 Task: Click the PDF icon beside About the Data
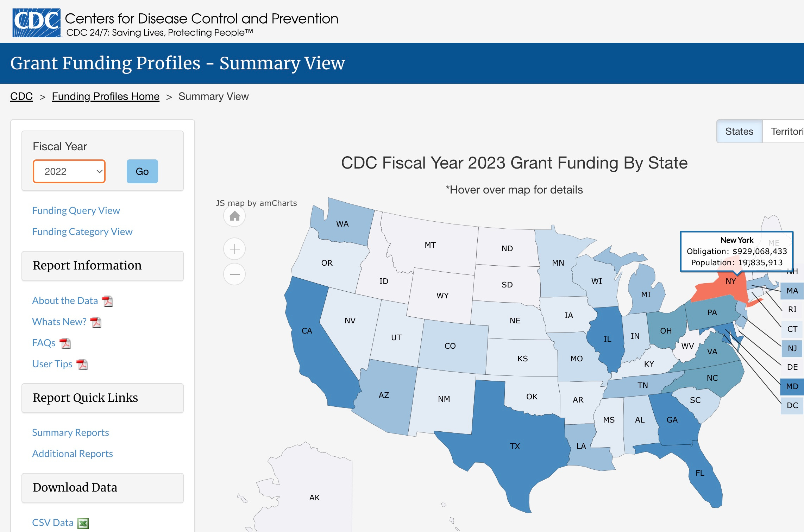coord(107,301)
